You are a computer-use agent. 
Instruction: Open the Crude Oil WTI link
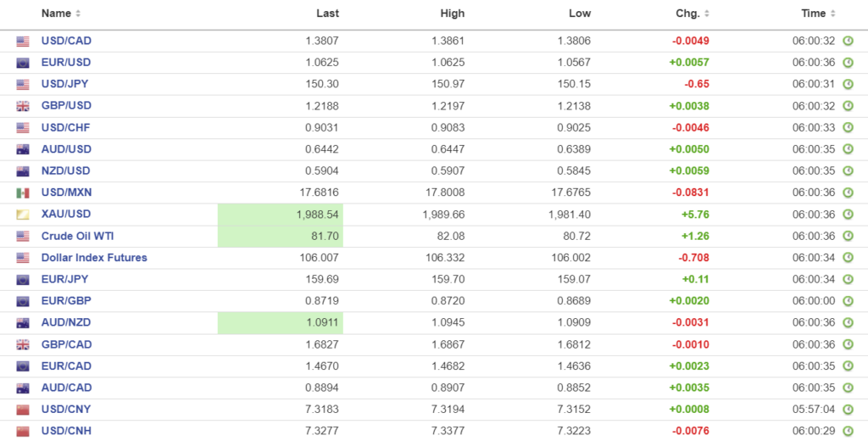(x=76, y=236)
